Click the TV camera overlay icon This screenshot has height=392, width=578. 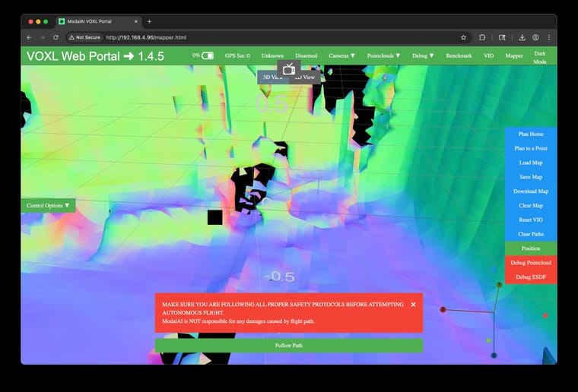[289, 69]
